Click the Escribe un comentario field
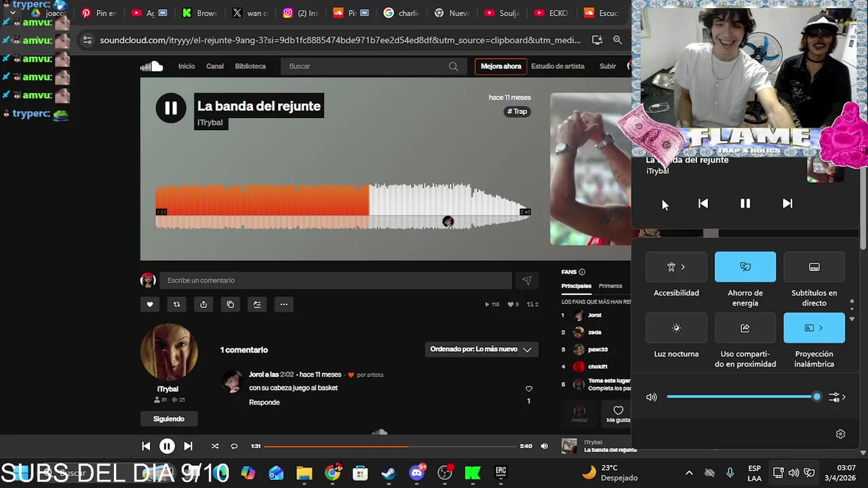 point(336,281)
